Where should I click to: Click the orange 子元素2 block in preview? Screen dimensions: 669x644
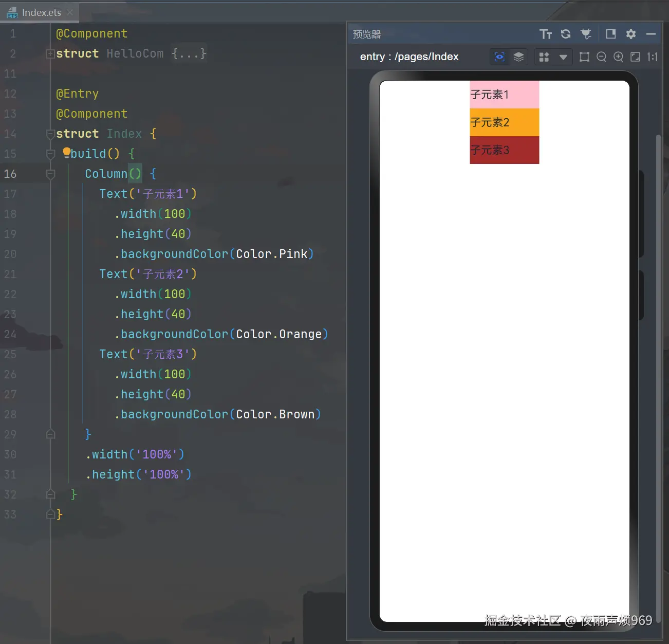pyautogui.click(x=504, y=122)
